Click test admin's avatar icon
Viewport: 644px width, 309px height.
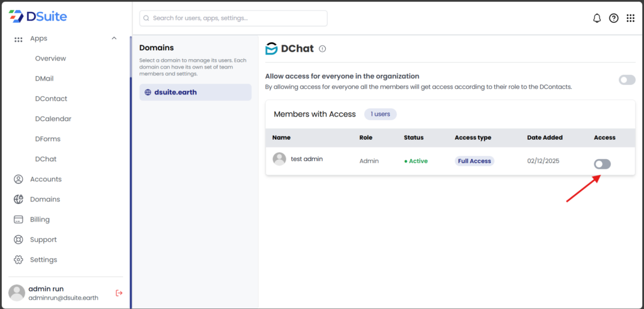279,159
